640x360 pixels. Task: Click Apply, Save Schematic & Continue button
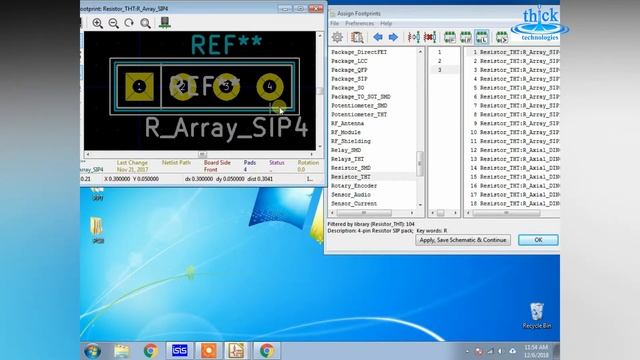(463, 240)
